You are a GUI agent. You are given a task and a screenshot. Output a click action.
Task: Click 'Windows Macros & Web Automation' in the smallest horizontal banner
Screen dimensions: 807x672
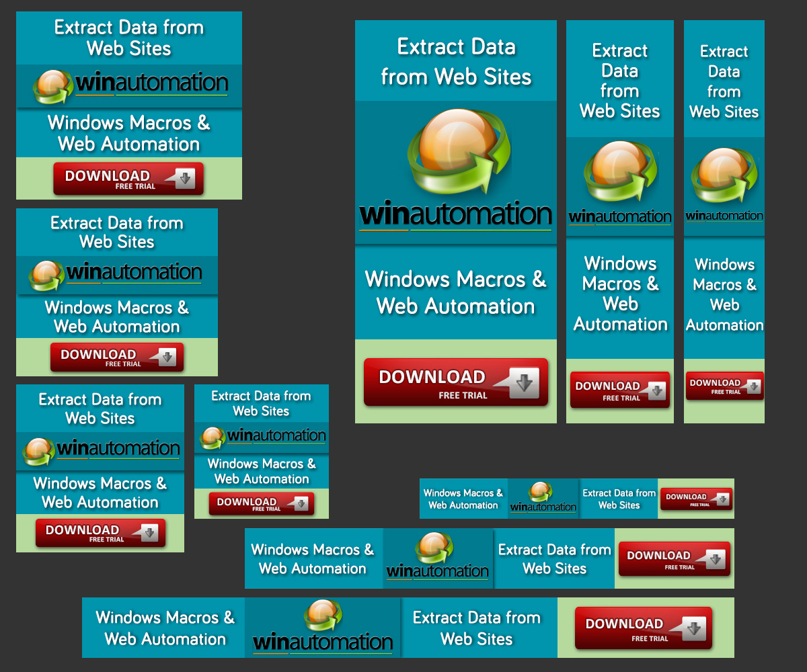coord(463,499)
